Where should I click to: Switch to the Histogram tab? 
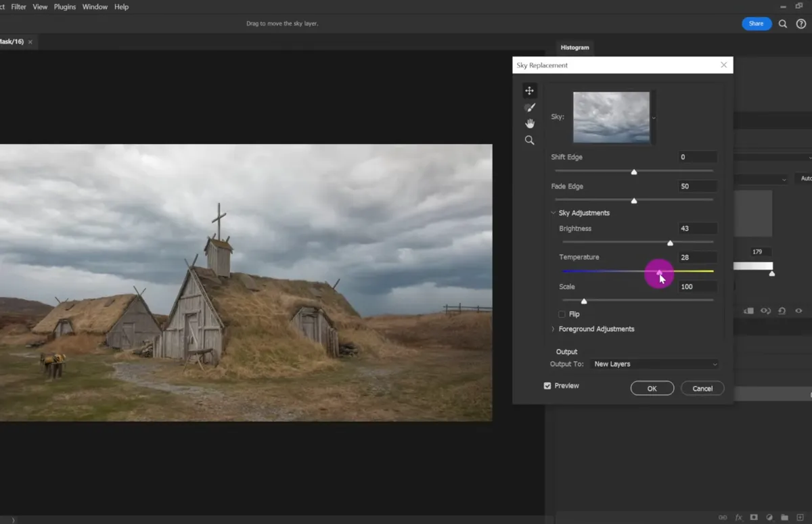tap(574, 47)
